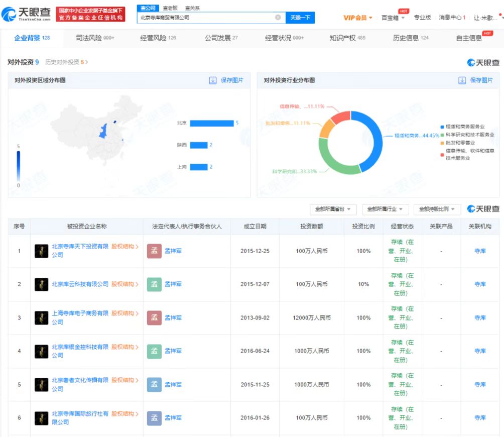Switch to the 公司发展 tab

point(221,38)
